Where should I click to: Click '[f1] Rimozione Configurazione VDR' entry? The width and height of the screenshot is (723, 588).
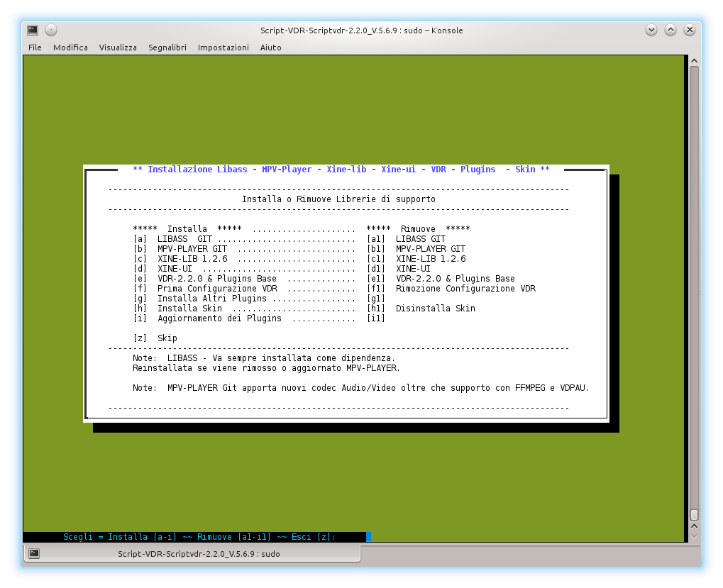tap(451, 289)
